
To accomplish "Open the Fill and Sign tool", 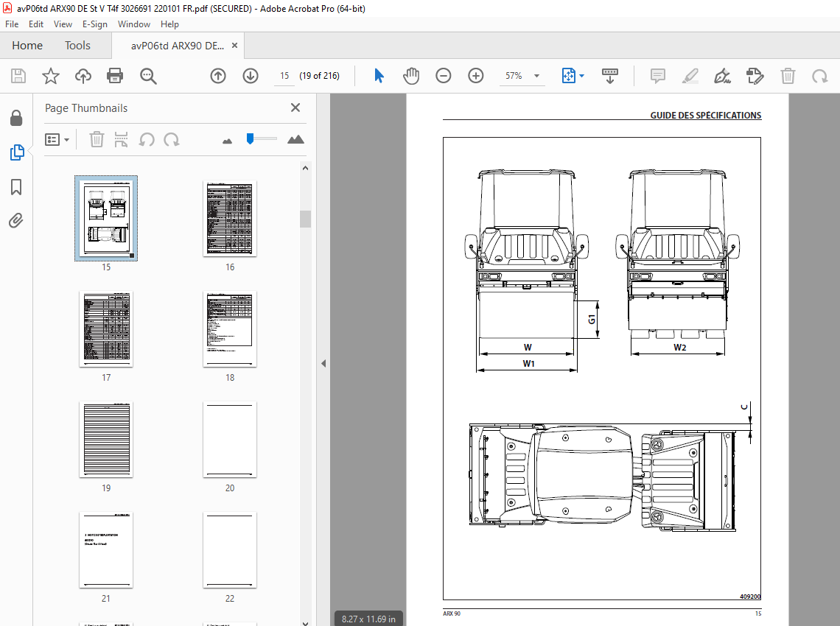I will (722, 76).
